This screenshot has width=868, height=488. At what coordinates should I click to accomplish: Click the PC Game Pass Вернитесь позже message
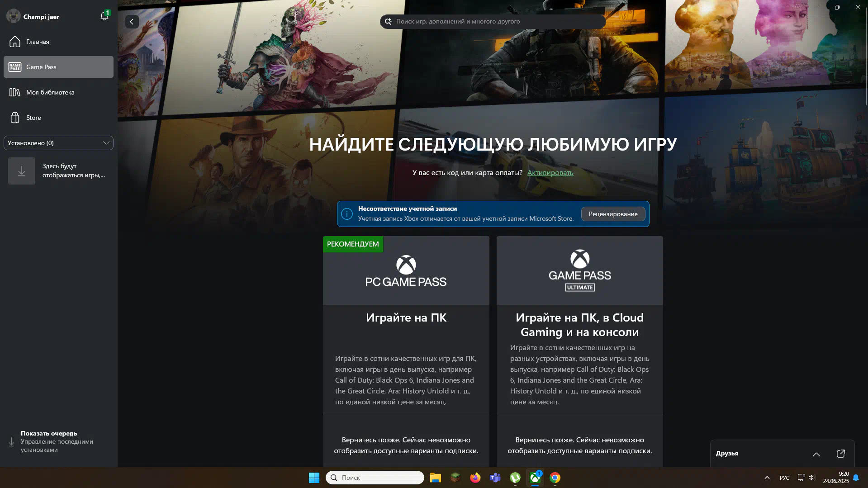406,445
